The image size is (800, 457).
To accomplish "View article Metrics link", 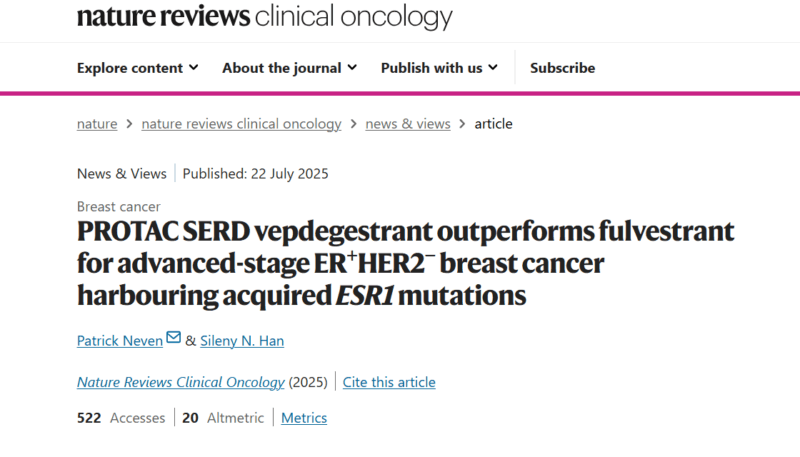I will (x=304, y=418).
